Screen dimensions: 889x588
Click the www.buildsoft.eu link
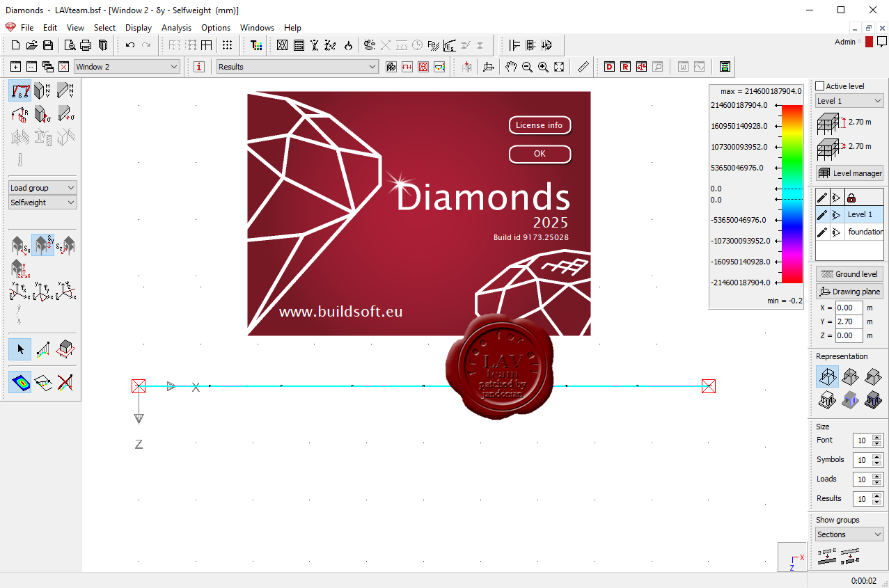tap(341, 311)
